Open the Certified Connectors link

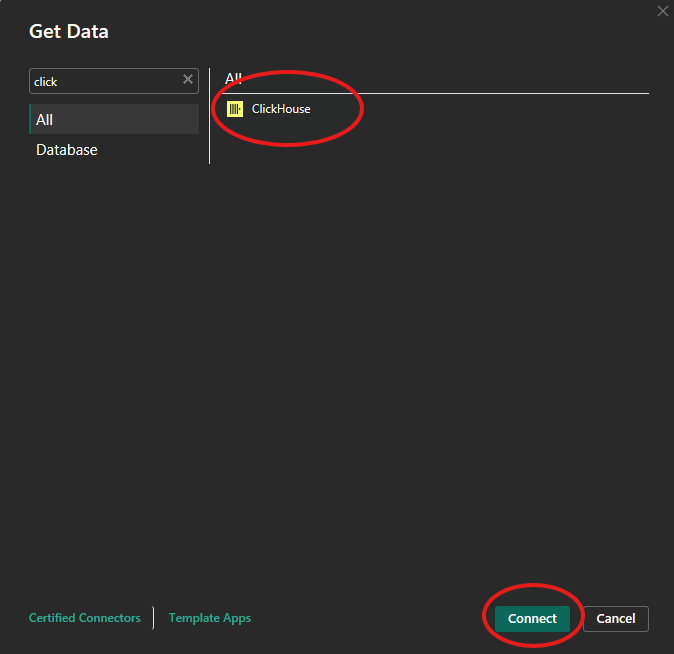(85, 618)
